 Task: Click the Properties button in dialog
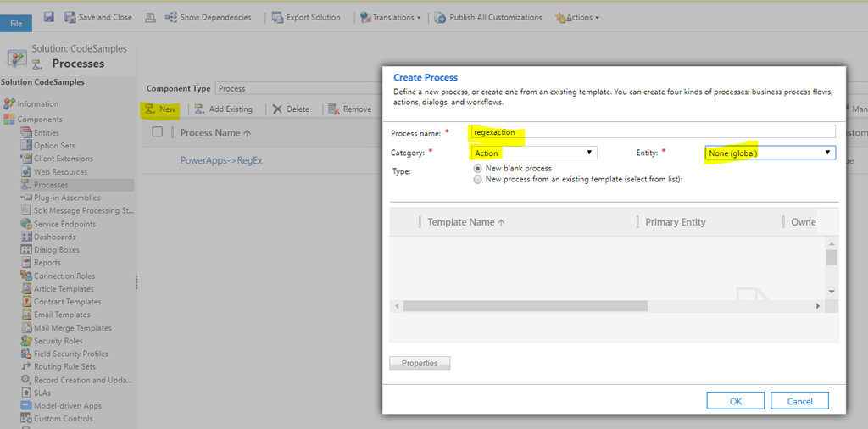pyautogui.click(x=420, y=364)
